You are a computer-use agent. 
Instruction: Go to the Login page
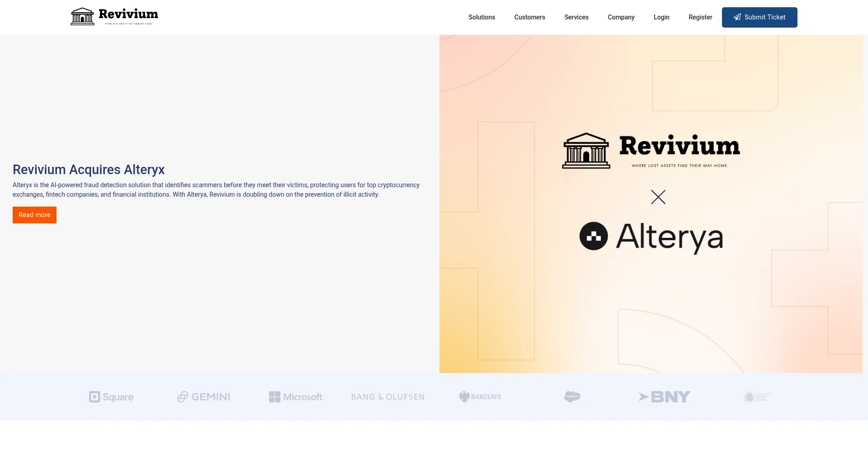pyautogui.click(x=661, y=17)
